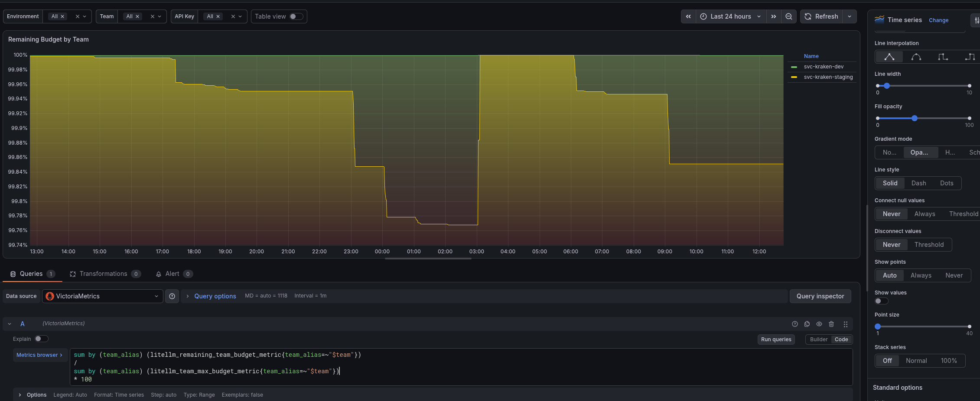Switch to the Alert tab
This screenshot has width=980, height=401.
[x=174, y=274]
